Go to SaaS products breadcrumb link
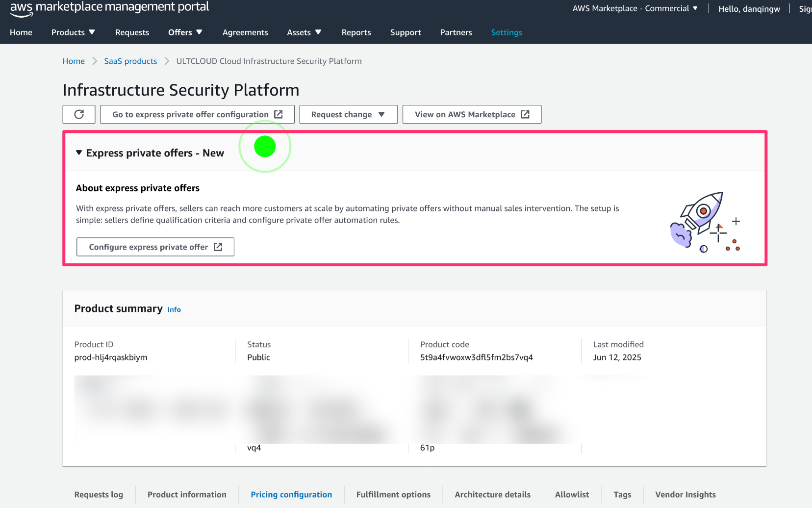The image size is (812, 508). coord(130,61)
